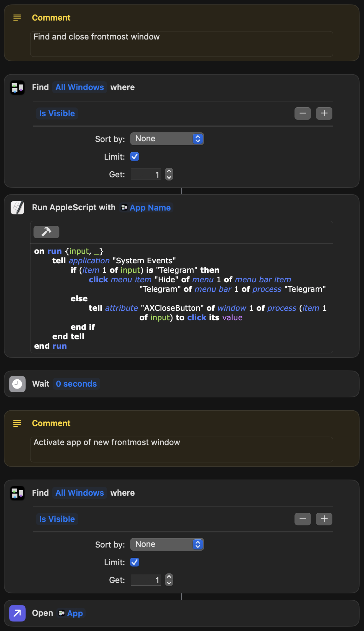Screen dimensions: 364x631
Task: Click the top Comment lines icon
Action: 17,18
